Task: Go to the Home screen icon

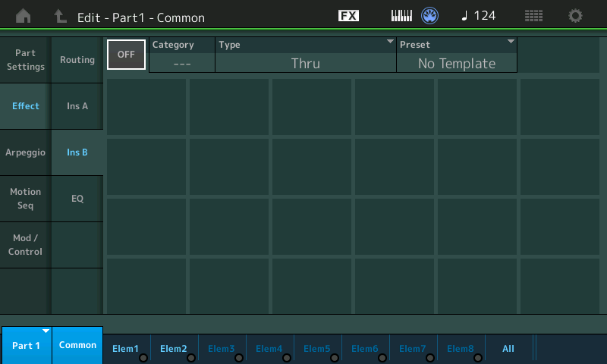Action: pyautogui.click(x=24, y=16)
